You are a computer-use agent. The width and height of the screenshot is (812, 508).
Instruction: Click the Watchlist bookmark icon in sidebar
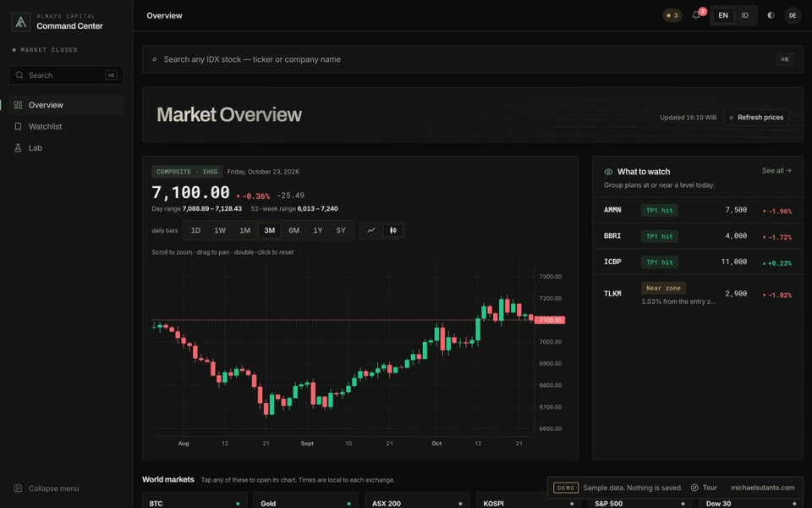click(x=18, y=126)
